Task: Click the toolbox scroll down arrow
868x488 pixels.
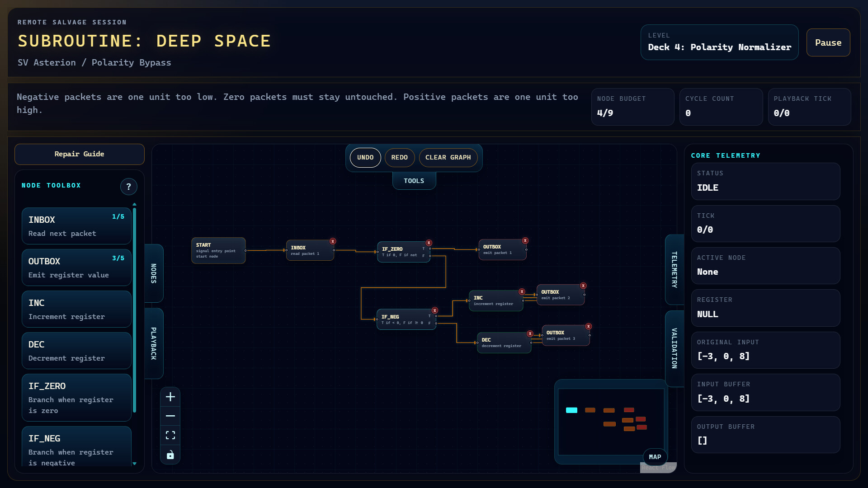Action: pos(134,464)
